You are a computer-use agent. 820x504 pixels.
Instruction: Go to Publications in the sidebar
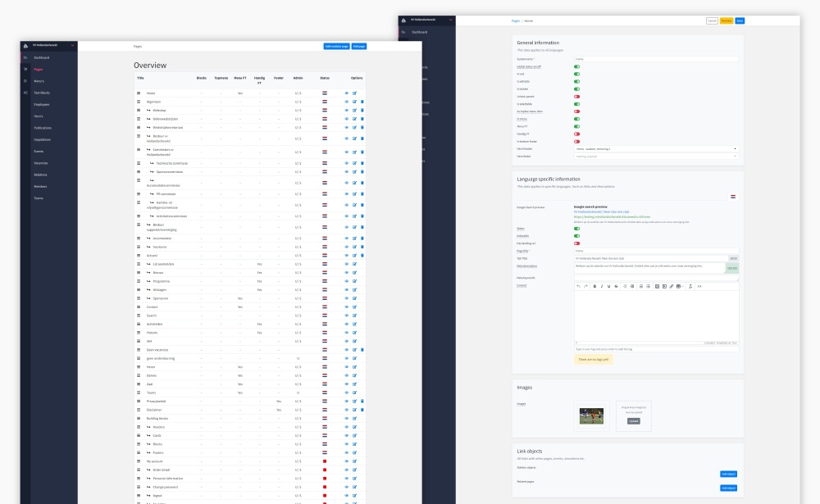(x=43, y=128)
